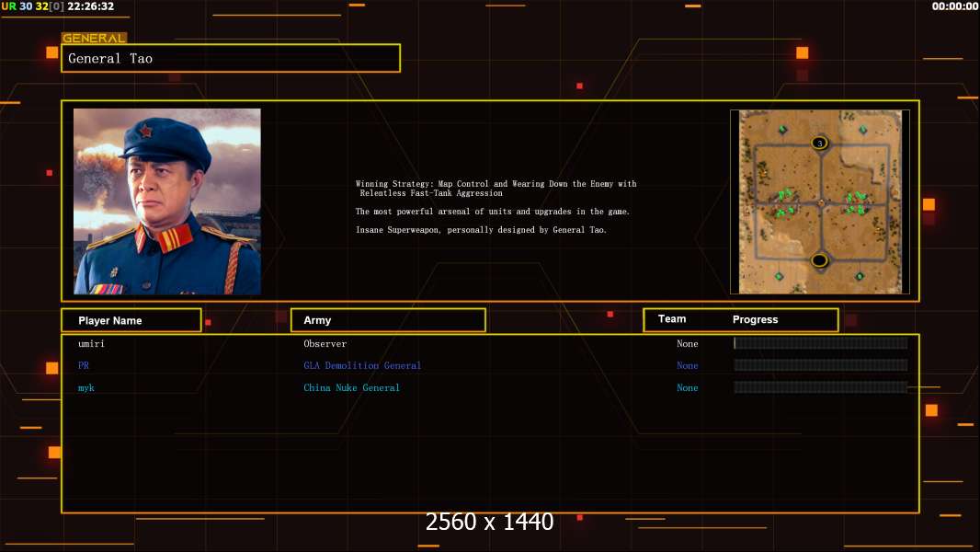Click the GLA Demolition General army entry
980x552 pixels.
point(362,366)
